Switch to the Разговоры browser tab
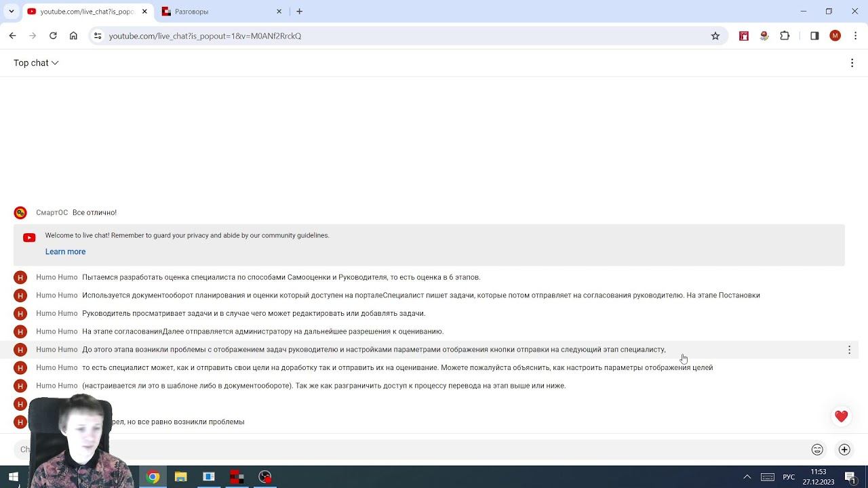This screenshot has width=868, height=488. pyautogui.click(x=220, y=12)
